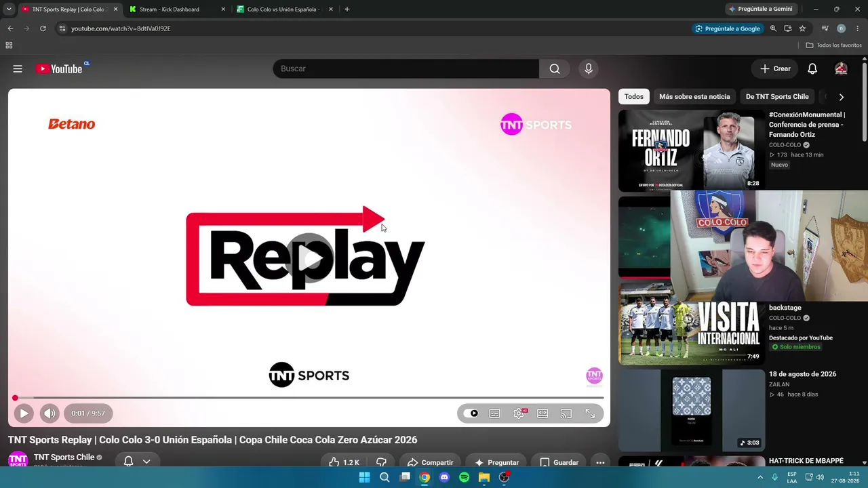Click the Compartir button
Image resolution: width=868 pixels, height=488 pixels.
tap(430, 462)
